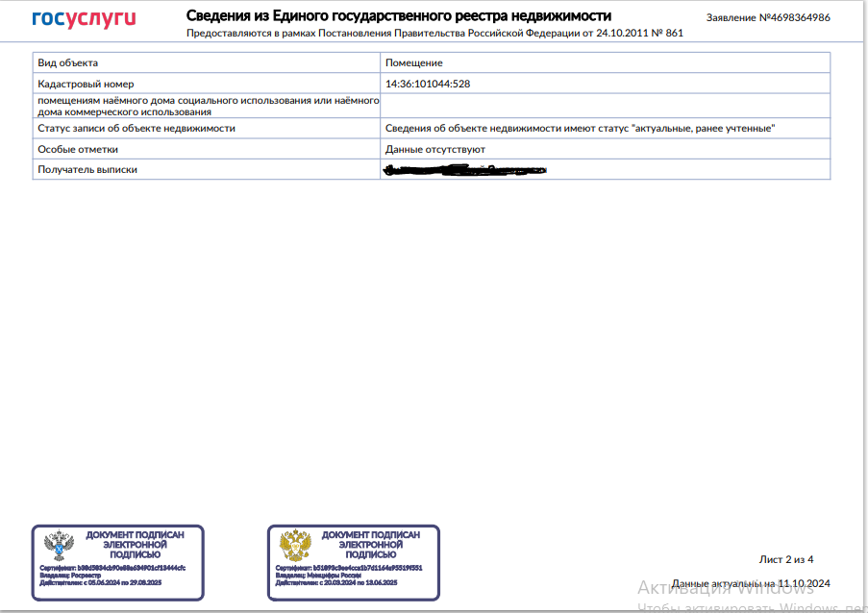Click the certificate line in the Росреестр stamp
Screen dimensions: 868x613
tap(112, 568)
